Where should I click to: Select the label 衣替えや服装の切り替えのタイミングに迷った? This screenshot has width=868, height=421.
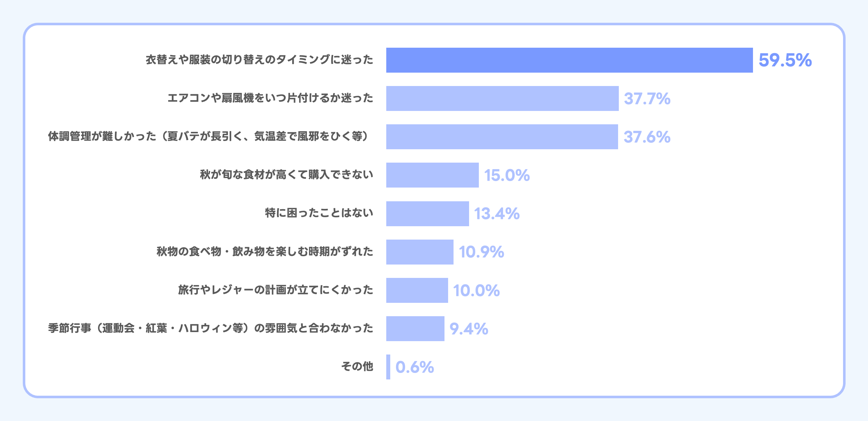[259, 60]
